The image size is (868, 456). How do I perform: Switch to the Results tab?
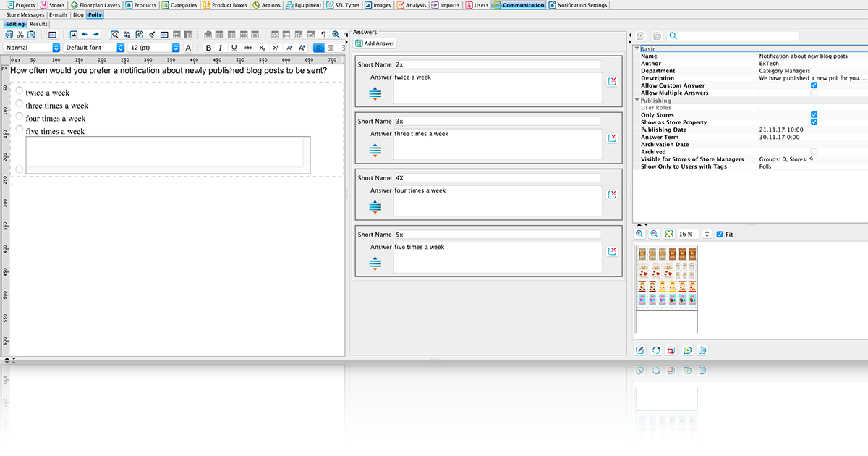38,24
